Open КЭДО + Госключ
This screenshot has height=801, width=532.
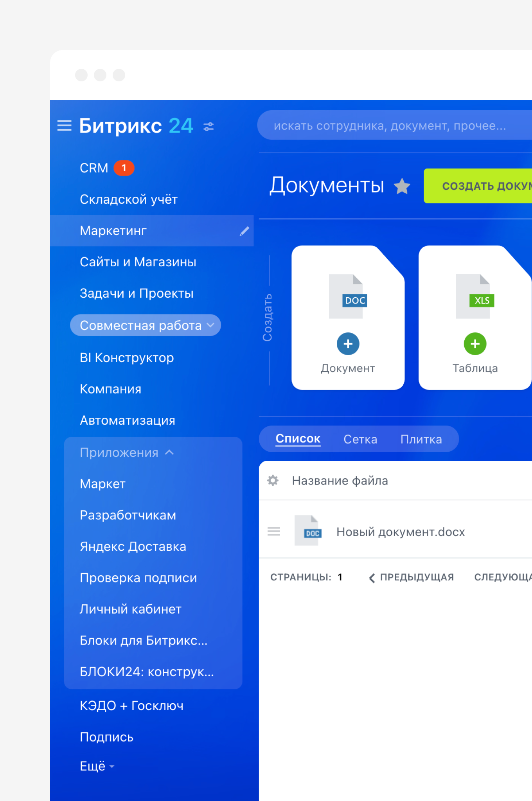(132, 706)
